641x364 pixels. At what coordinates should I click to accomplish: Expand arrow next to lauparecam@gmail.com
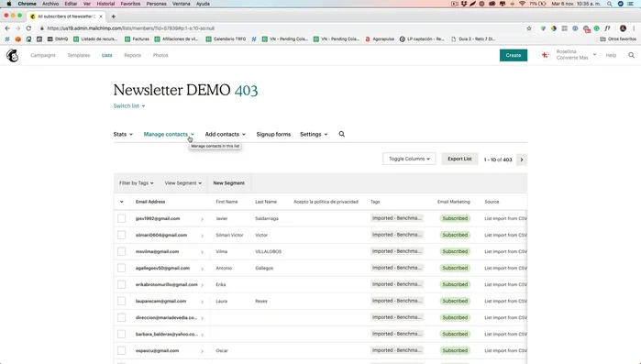202,302
